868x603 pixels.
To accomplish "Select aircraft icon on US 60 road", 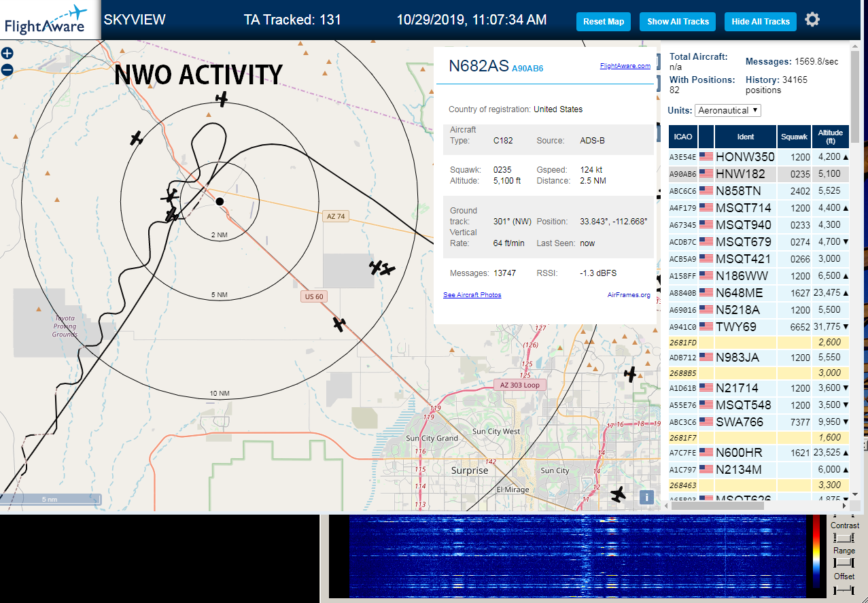I will [339, 324].
